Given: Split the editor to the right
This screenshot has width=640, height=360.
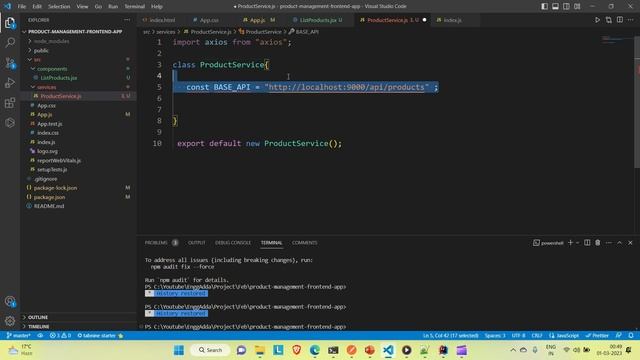Looking at the screenshot, I should tap(620, 20).
